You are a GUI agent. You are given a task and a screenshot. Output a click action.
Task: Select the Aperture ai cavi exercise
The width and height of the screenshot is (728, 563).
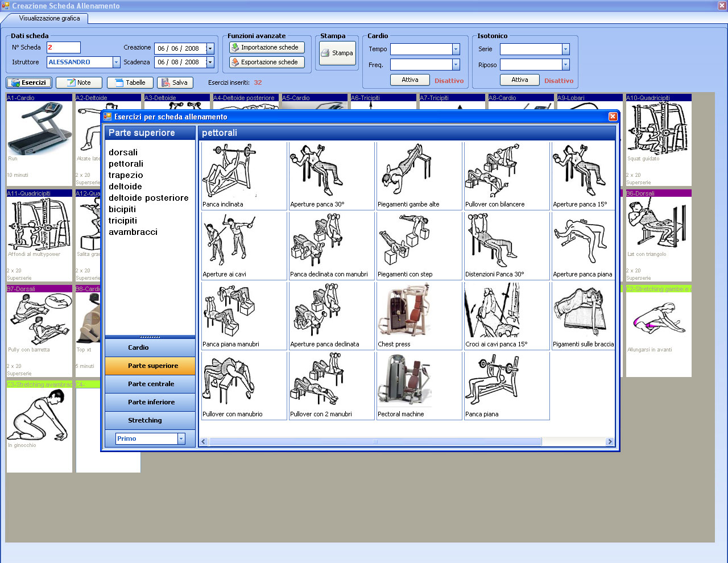[x=229, y=242]
